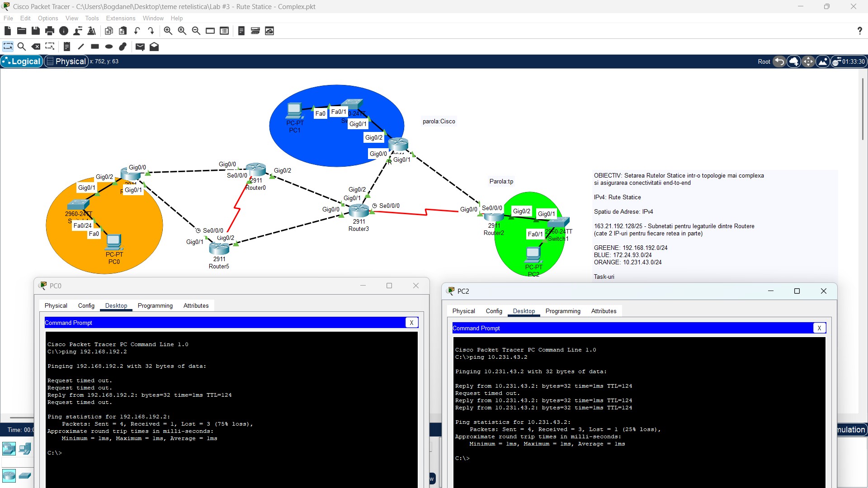The width and height of the screenshot is (868, 488).
Task: Select the End Devices category icon
Action: click(25, 449)
